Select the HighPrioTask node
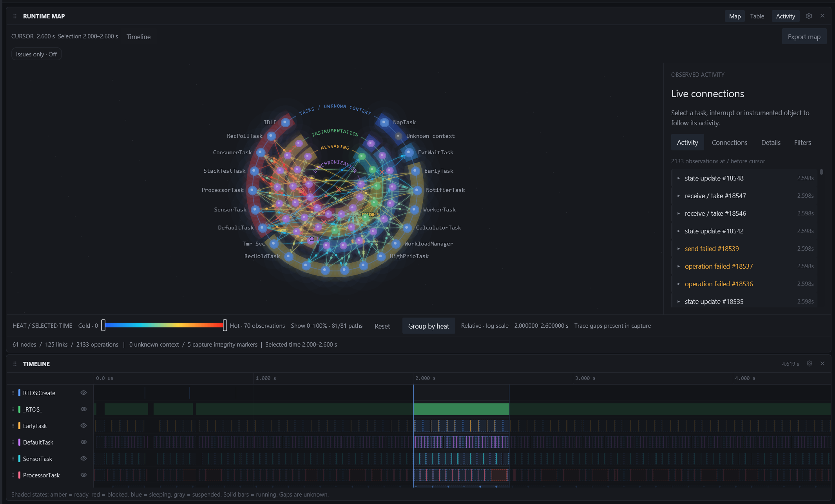Image resolution: width=835 pixels, height=504 pixels. tap(381, 257)
